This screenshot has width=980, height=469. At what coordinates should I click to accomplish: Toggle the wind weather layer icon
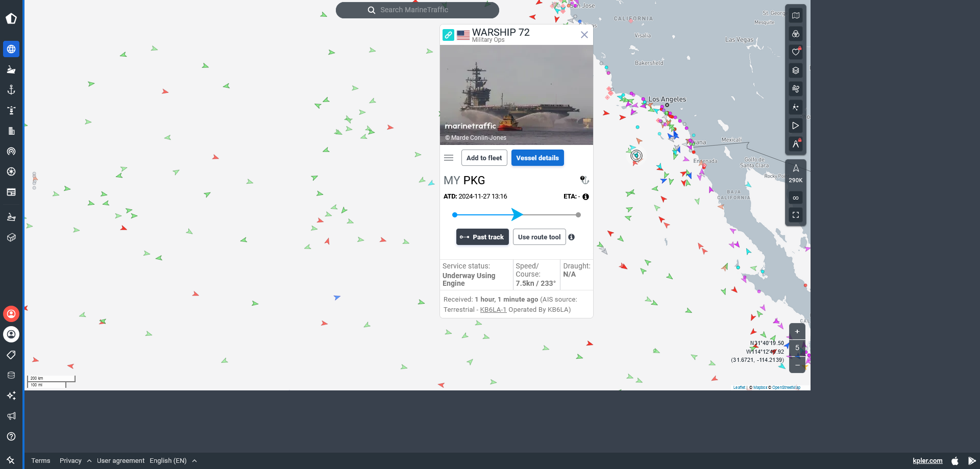pos(796,89)
